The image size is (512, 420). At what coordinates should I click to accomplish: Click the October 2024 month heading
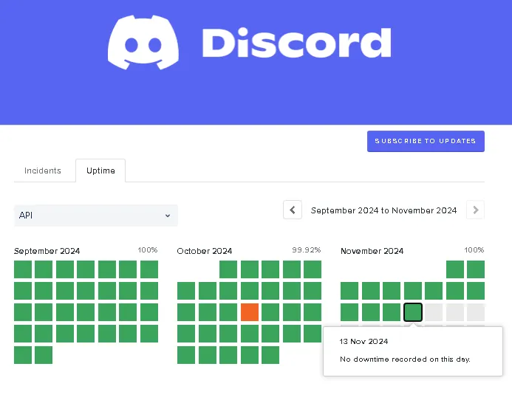pos(205,251)
